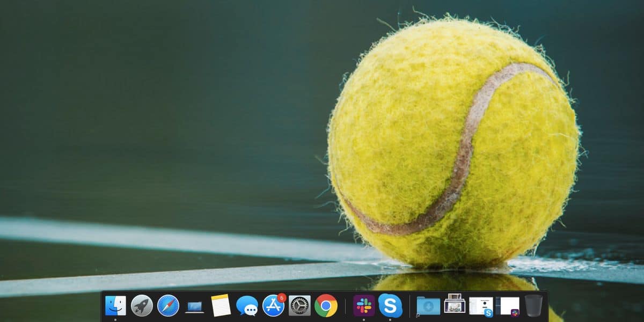Open the Trash
The width and height of the screenshot is (644, 322).
533,305
